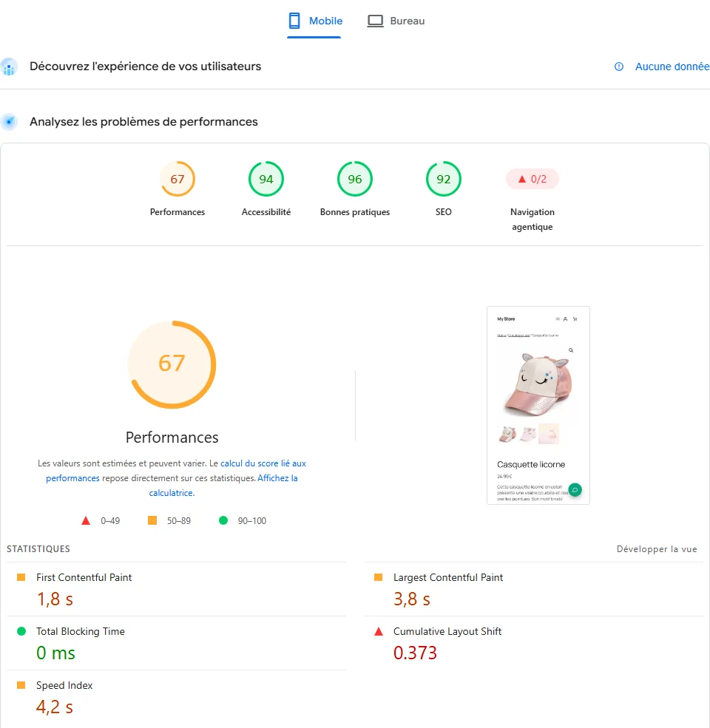Click the 0–49 legend text
710x728 pixels.
(x=110, y=521)
